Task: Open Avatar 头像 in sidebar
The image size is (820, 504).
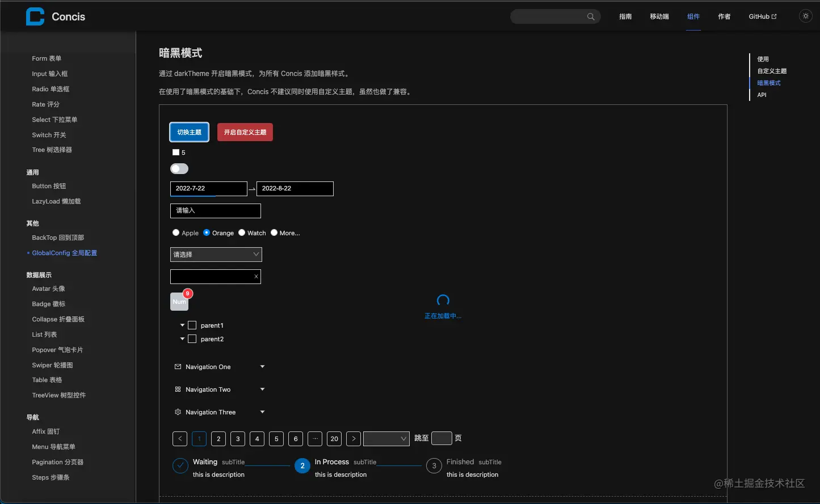Action: point(49,289)
